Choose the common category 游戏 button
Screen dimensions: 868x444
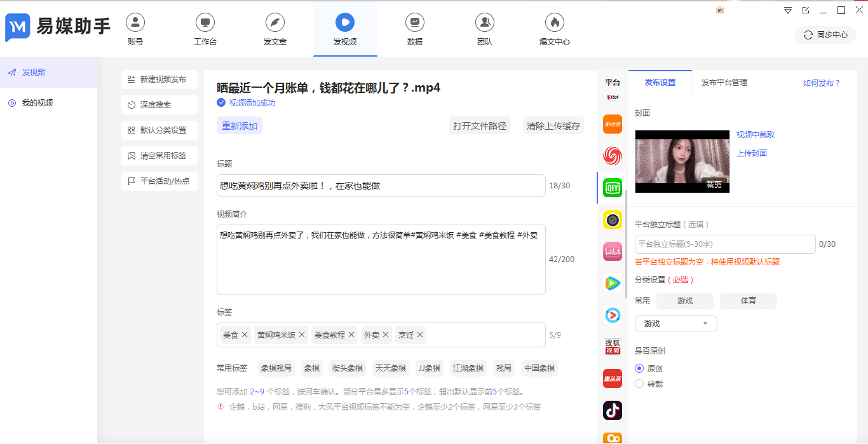[x=685, y=301]
